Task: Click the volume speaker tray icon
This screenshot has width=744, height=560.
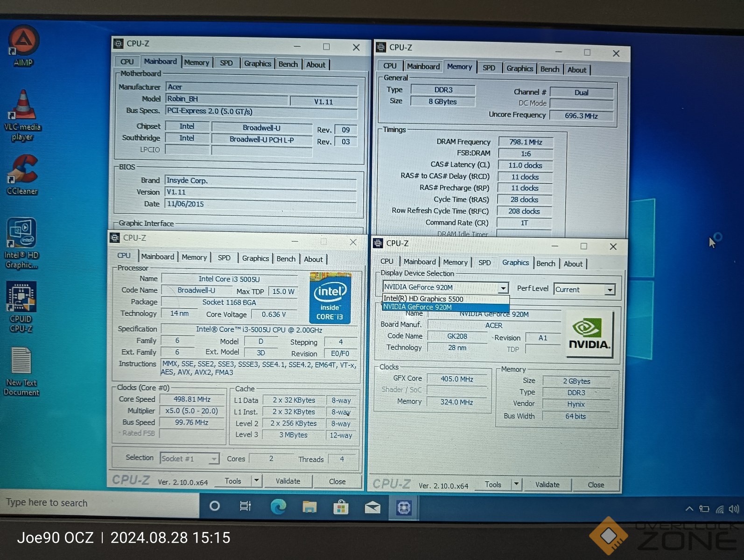Action: tap(734, 509)
